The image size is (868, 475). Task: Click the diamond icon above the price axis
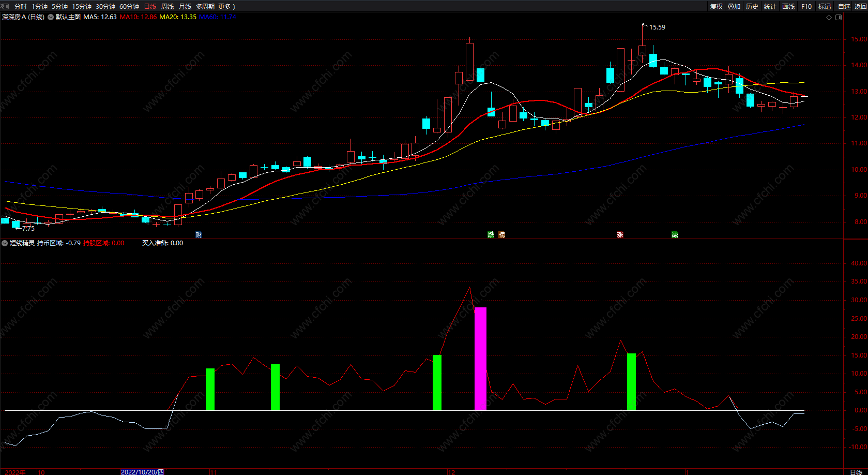point(829,17)
